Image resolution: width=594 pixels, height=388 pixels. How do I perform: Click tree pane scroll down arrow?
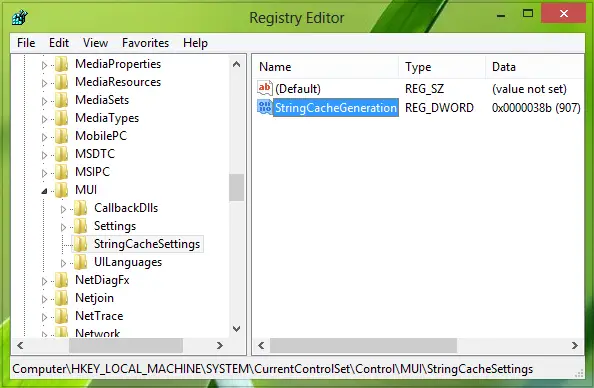coord(236,329)
